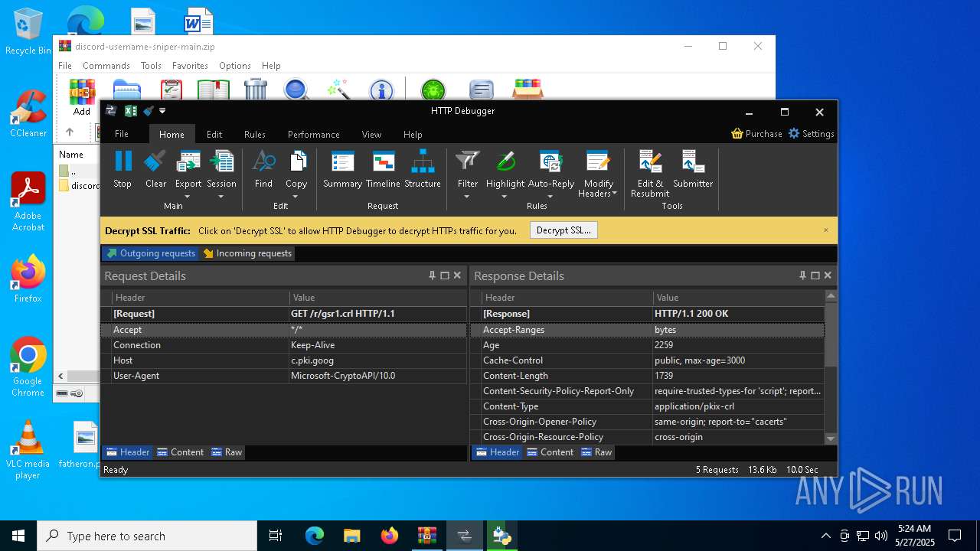Close the Response Details panel
980x551 pixels.
[827, 275]
